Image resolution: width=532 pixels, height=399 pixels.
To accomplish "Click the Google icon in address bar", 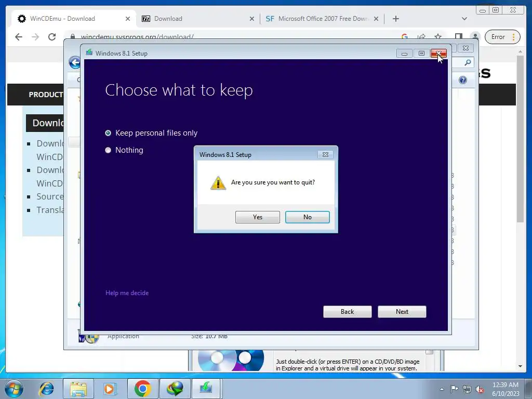I will click(404, 37).
